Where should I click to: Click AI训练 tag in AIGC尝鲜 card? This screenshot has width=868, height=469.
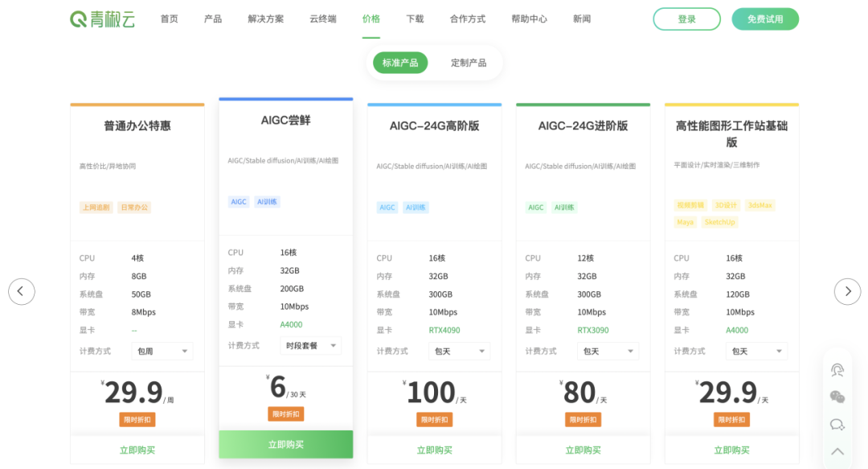(267, 202)
